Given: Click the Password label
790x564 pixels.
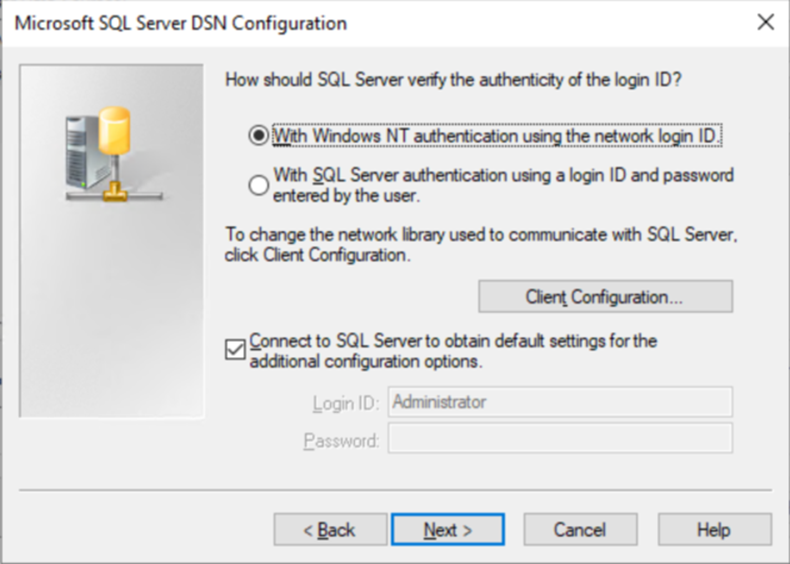Looking at the screenshot, I should click(x=341, y=441).
